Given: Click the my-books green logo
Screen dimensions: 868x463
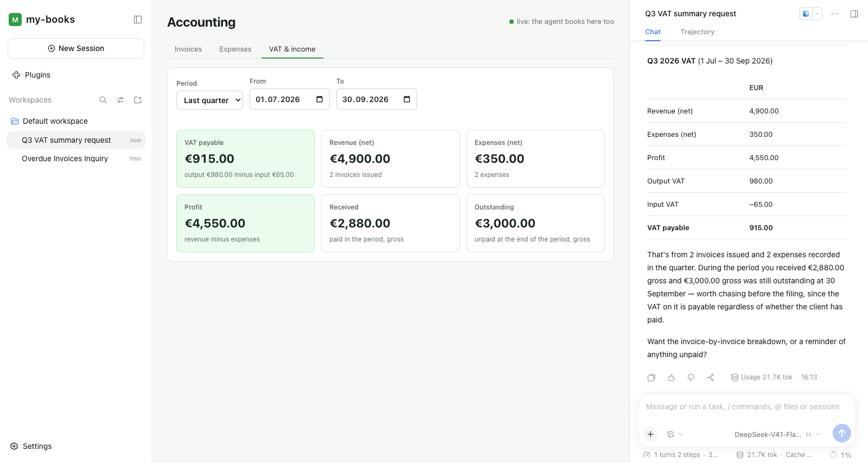Looking at the screenshot, I should tap(15, 20).
